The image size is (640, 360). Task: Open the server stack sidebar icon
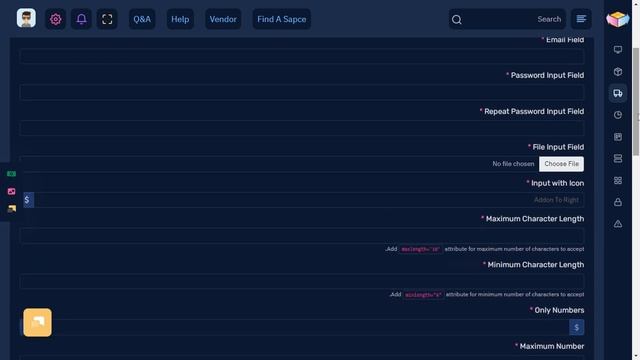[618, 158]
